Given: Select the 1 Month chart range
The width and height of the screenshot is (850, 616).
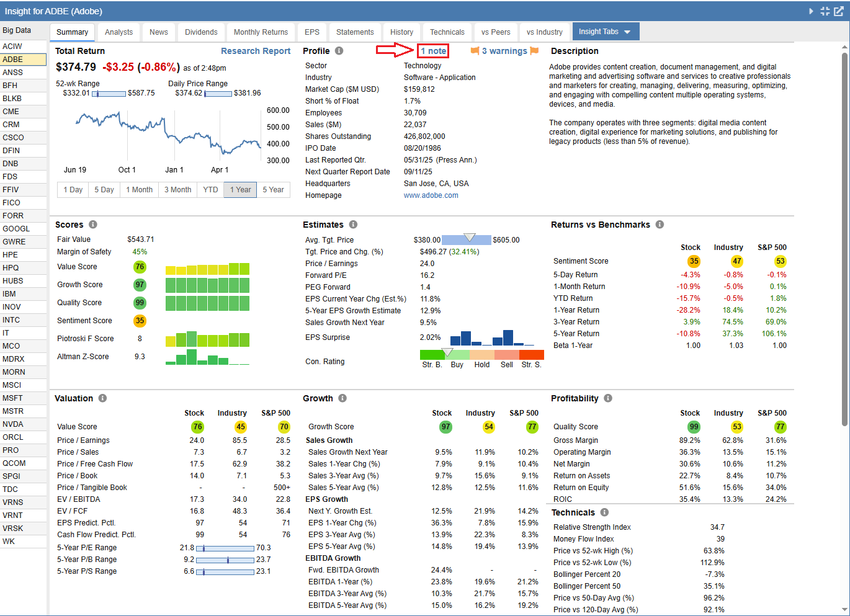Looking at the screenshot, I should (140, 190).
